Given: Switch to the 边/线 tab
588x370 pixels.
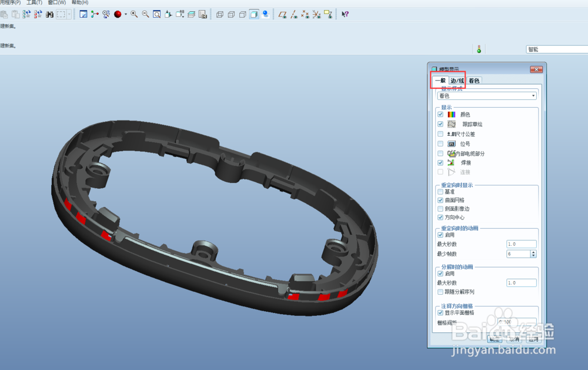Looking at the screenshot, I should click(x=457, y=81).
